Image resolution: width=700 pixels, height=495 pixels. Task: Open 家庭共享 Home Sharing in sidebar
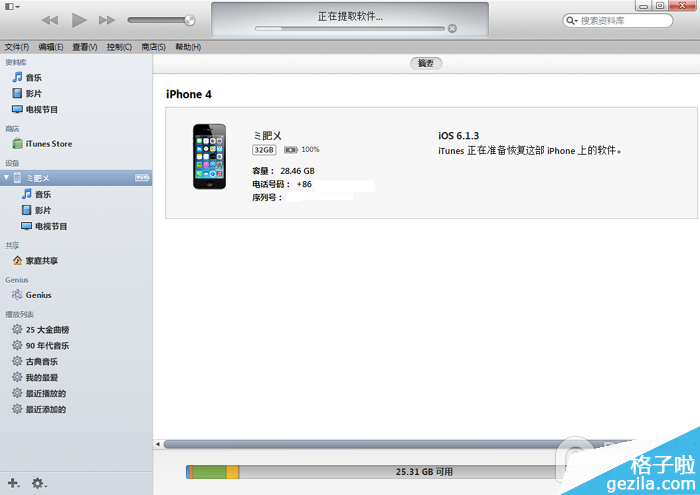point(41,261)
